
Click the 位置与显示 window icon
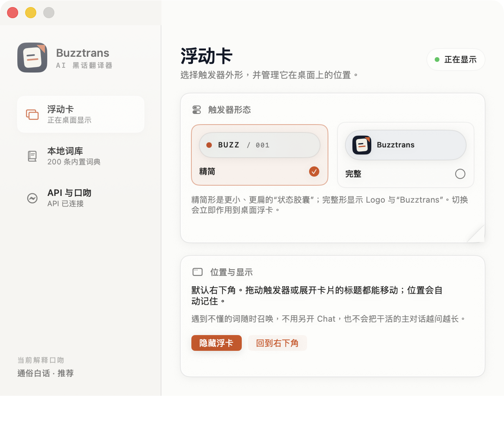[x=198, y=272]
